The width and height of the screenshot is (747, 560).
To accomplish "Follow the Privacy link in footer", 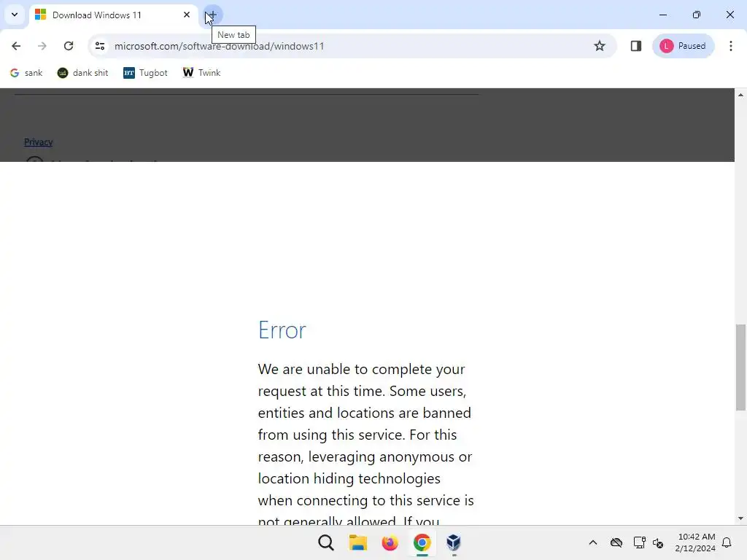I will coord(38,142).
